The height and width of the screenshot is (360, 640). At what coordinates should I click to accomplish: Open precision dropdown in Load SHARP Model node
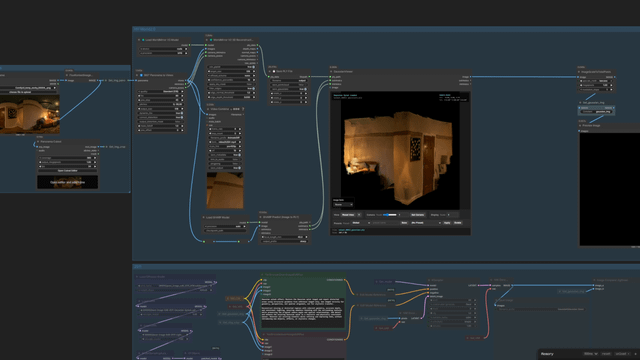[x=225, y=227]
